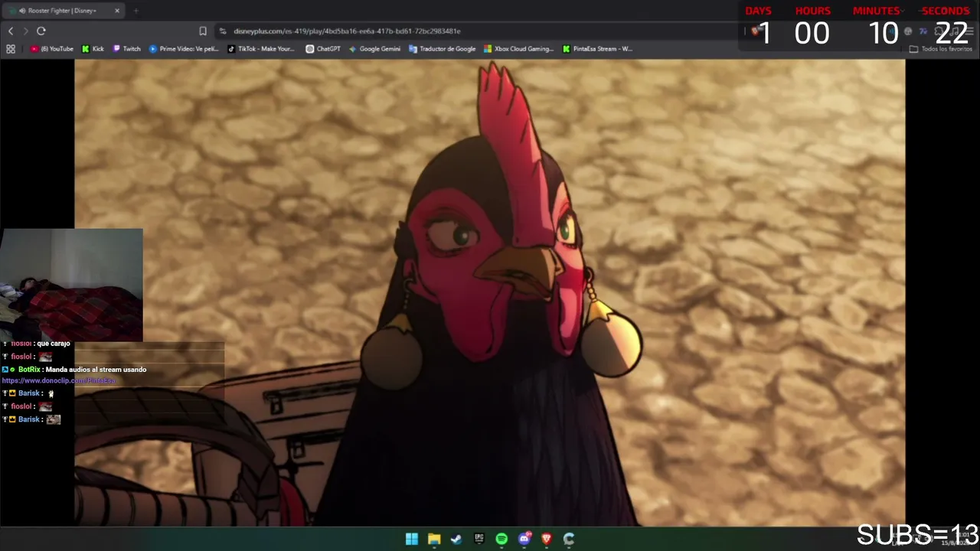Open the Traductor de Google bookmark
The height and width of the screenshot is (551, 980).
coord(443,49)
